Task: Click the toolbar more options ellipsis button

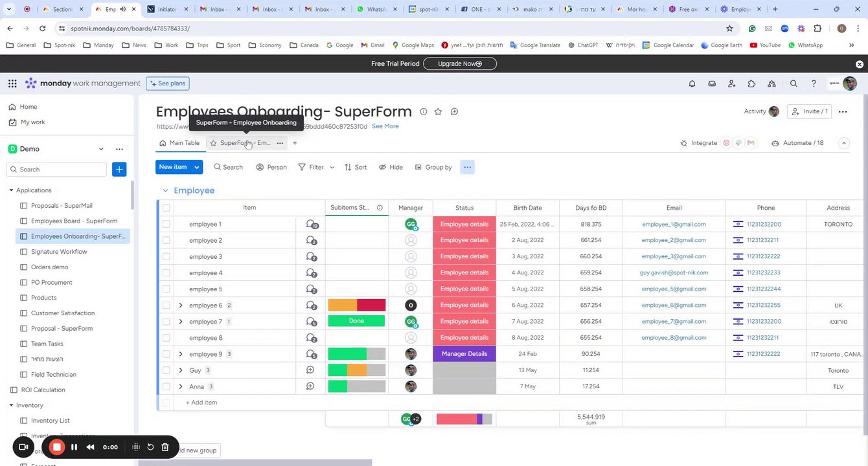Action: click(467, 167)
